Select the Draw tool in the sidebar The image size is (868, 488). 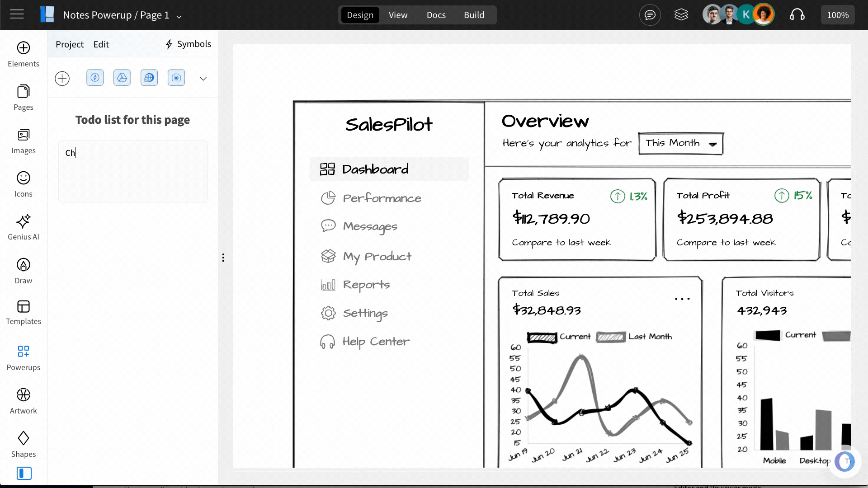(x=23, y=270)
